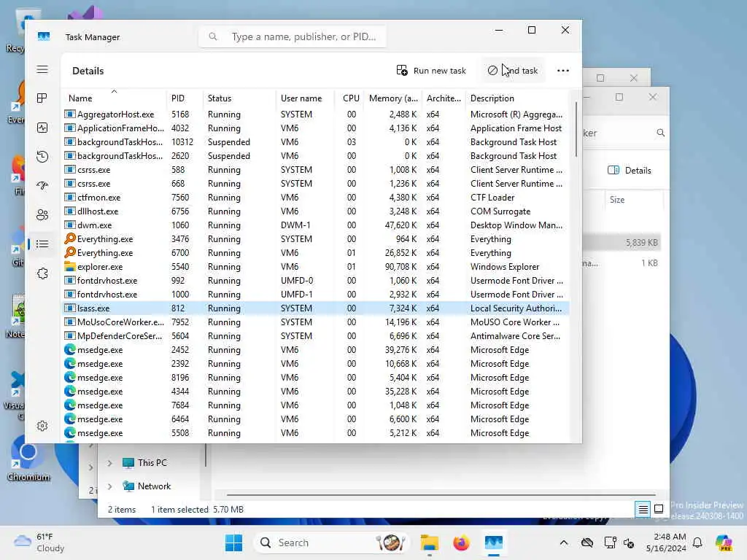Click msedge.exe icon with PID 8196
This screenshot has height=560, width=747.
pyautogui.click(x=70, y=377)
